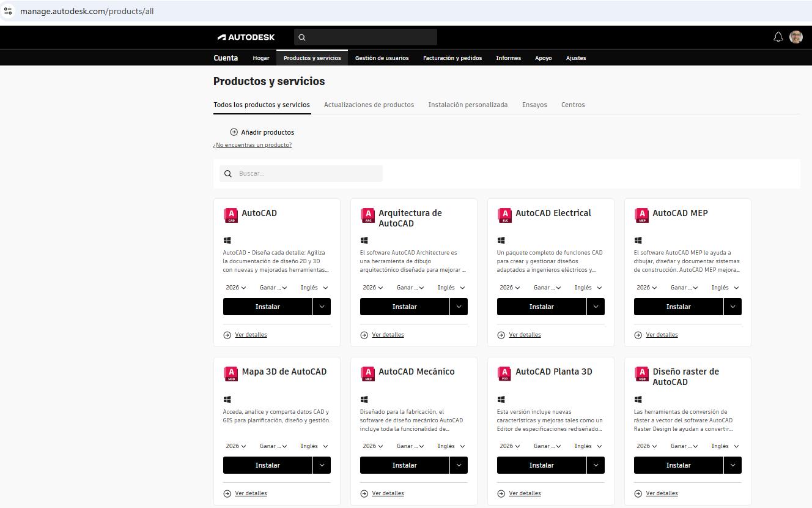Install AutoCAD Mecánico

405,465
